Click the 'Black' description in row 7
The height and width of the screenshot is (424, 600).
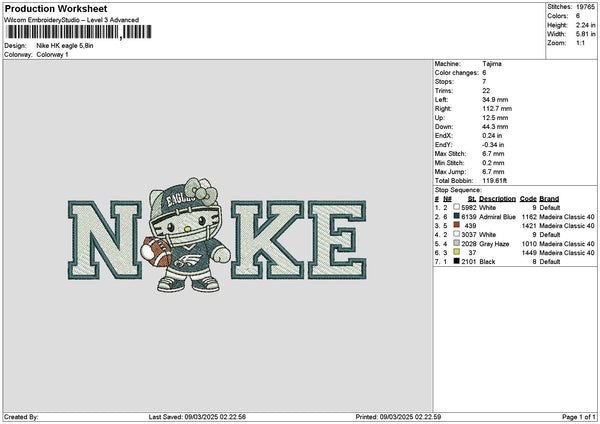(487, 261)
